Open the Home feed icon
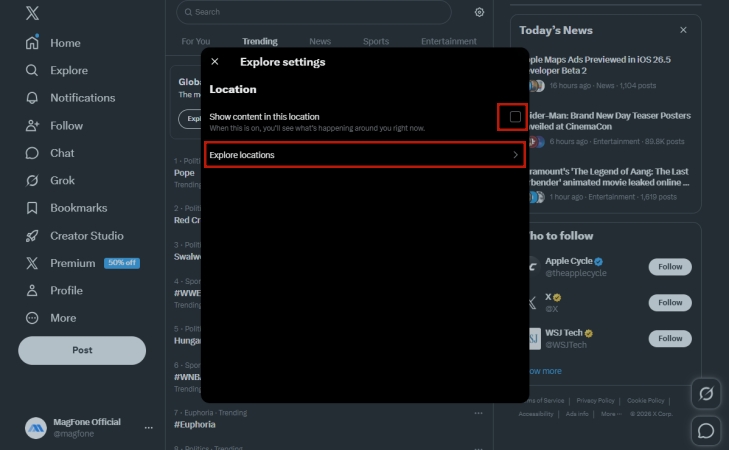Image resolution: width=729 pixels, height=450 pixels. pyautogui.click(x=32, y=42)
